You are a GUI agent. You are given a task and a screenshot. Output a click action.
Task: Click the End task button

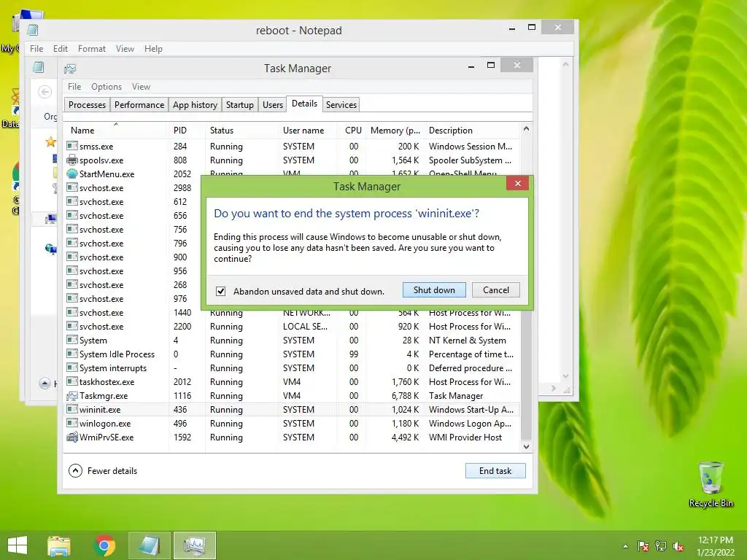pos(495,470)
